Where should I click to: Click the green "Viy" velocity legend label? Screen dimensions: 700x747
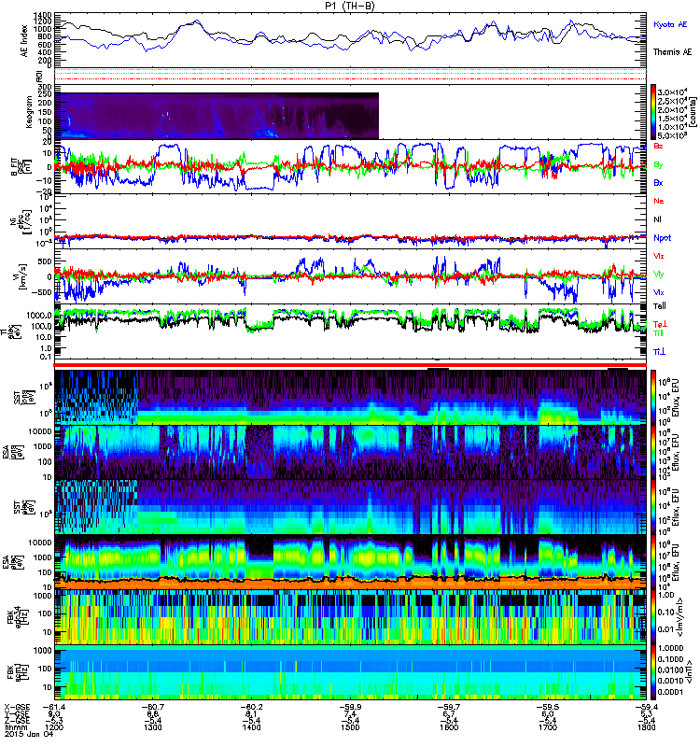(x=659, y=275)
